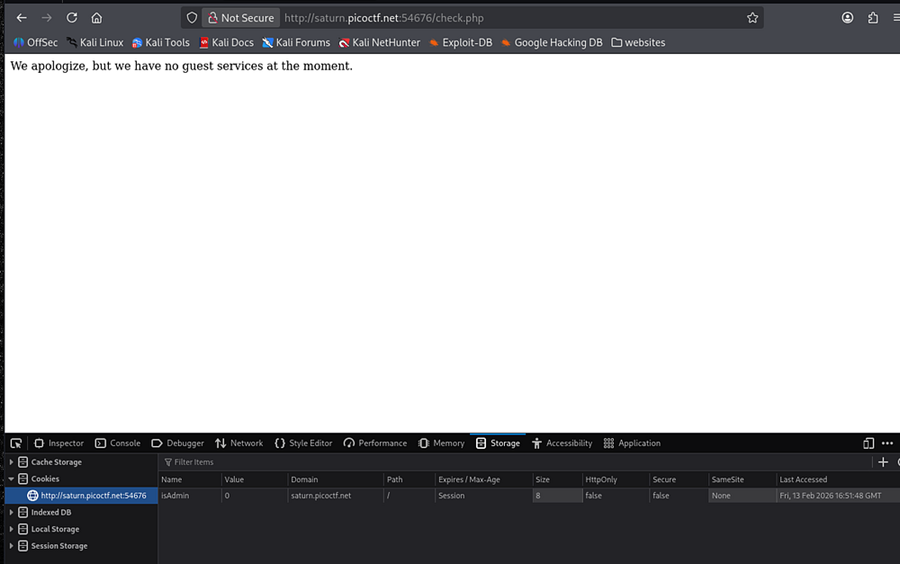Switch to the Console tab
Viewport: 900px width, 564px height.
118,443
